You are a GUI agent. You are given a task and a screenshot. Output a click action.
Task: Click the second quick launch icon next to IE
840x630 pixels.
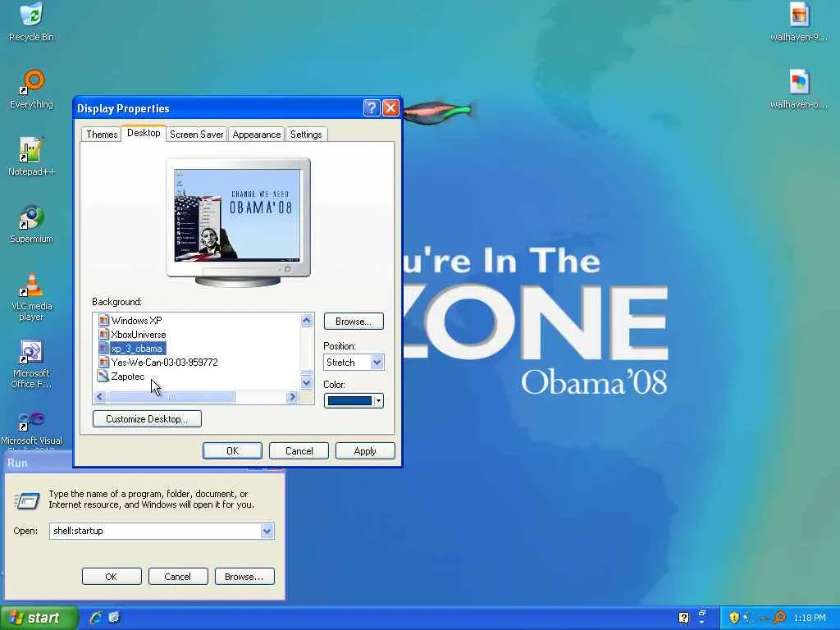pos(114,617)
